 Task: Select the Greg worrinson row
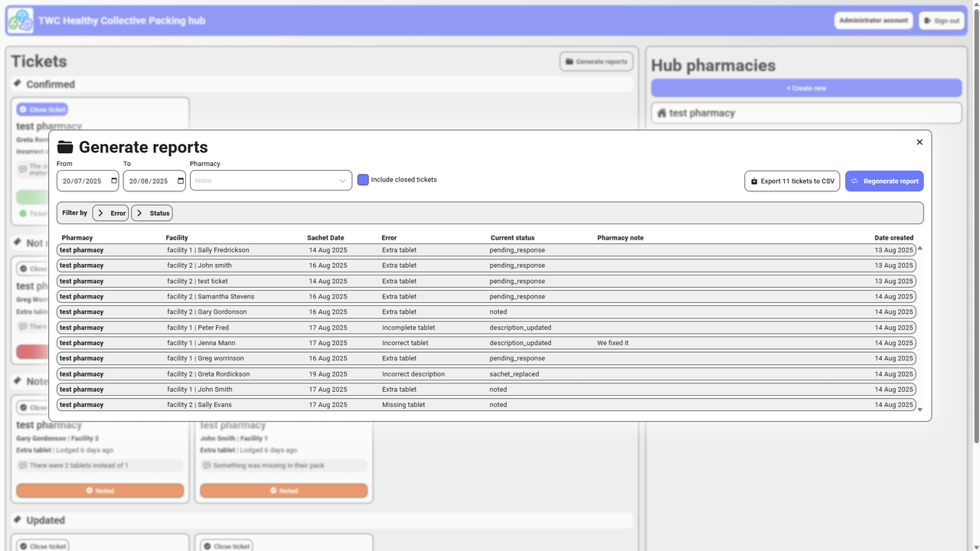[486, 358]
